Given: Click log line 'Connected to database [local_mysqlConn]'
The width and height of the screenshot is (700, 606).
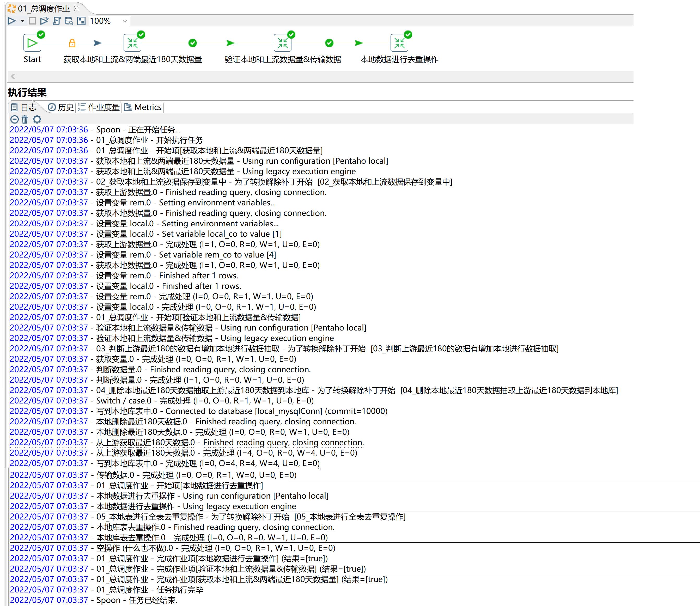Looking at the screenshot, I should point(198,411).
